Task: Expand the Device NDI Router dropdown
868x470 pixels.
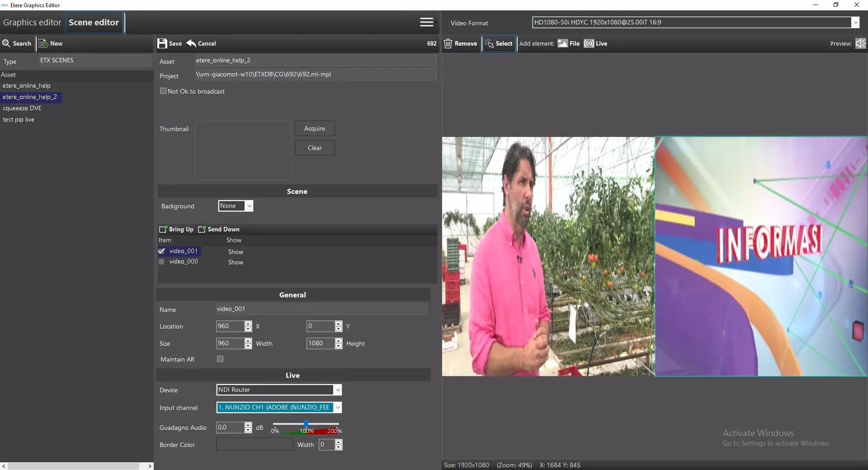Action: pyautogui.click(x=337, y=390)
